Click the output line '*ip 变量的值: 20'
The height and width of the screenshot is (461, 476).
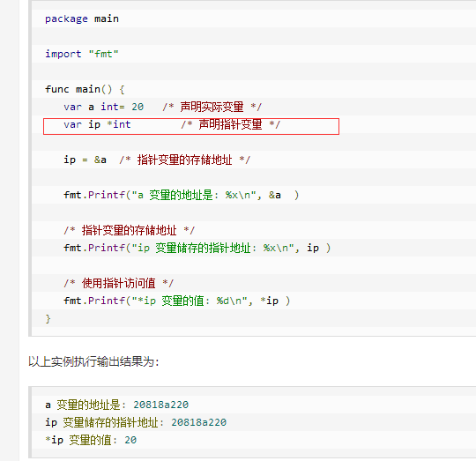[x=91, y=440]
